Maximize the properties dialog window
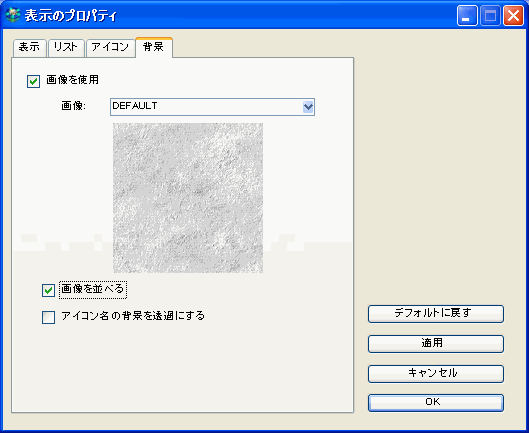Image resolution: width=529 pixels, height=433 pixels. pyautogui.click(x=490, y=16)
